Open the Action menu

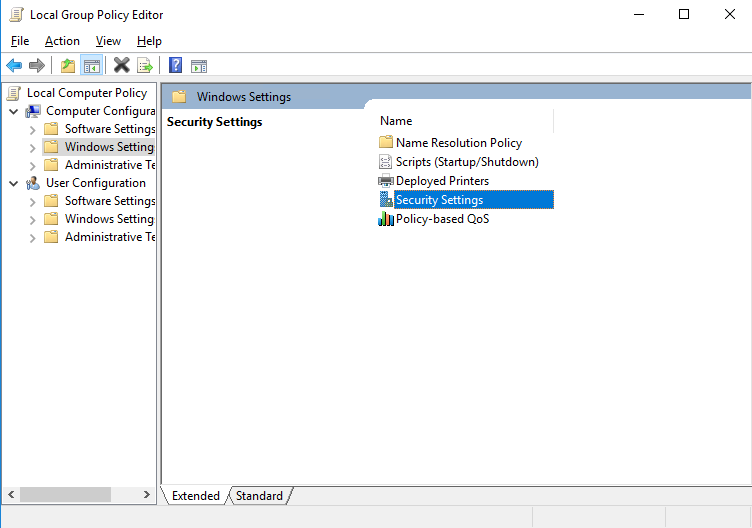[x=62, y=41]
